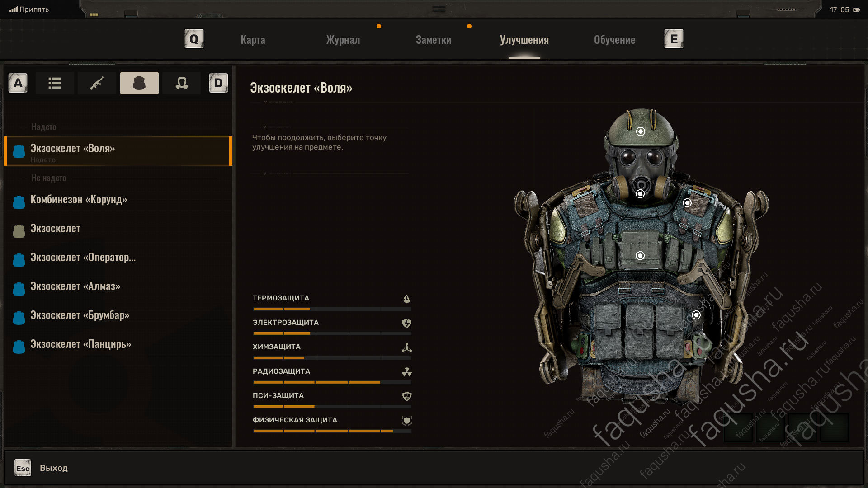Viewport: 868px width, 488px height.
Task: Click the Химзащита label
Action: point(277,347)
